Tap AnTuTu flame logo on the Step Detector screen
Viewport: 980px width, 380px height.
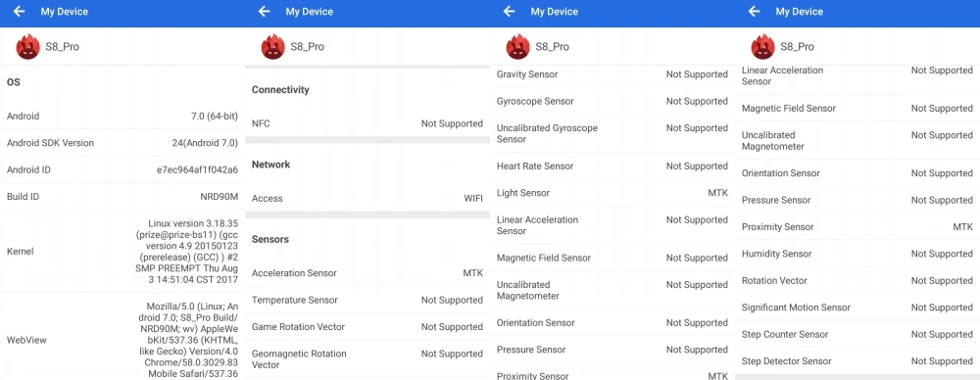[763, 47]
